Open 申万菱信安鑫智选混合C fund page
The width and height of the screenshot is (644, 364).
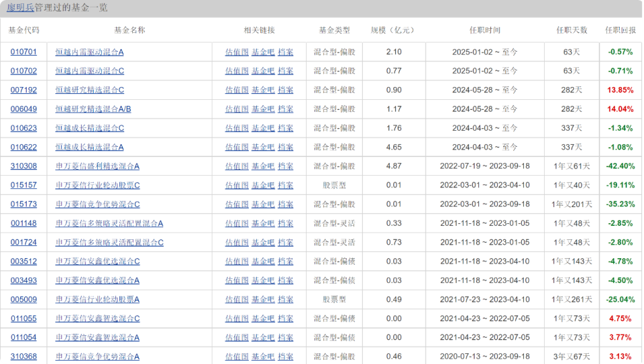coord(97,318)
